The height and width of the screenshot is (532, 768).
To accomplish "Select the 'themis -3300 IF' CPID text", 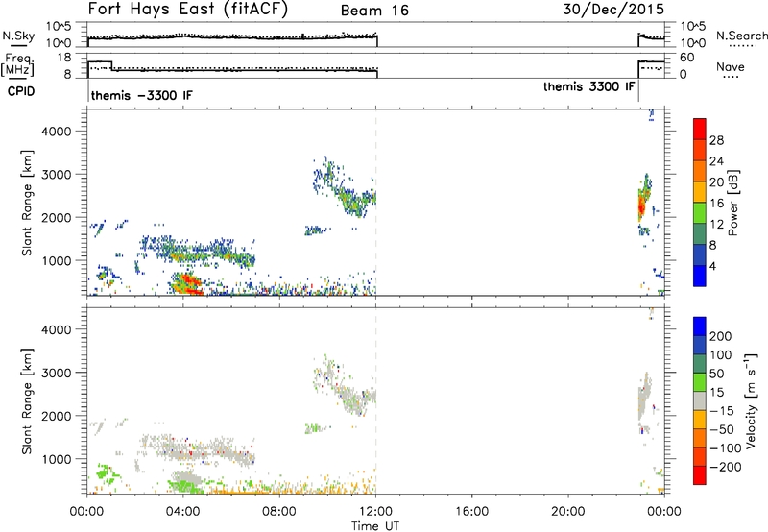I will [x=141, y=95].
